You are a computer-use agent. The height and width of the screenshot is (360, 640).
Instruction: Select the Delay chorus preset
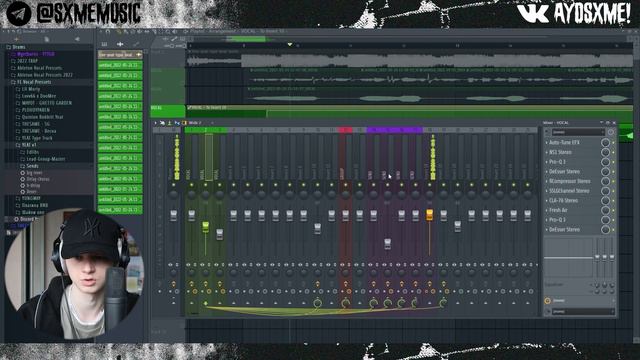click(38, 179)
